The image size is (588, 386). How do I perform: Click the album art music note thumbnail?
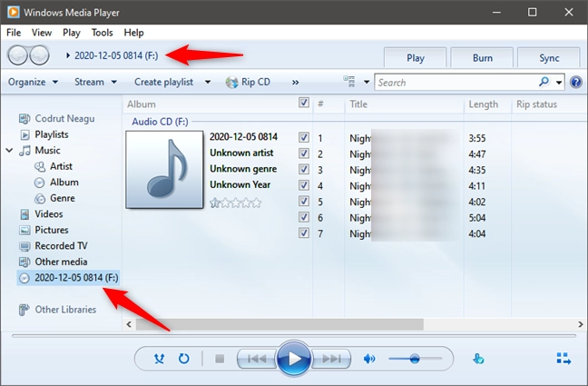pos(164,169)
